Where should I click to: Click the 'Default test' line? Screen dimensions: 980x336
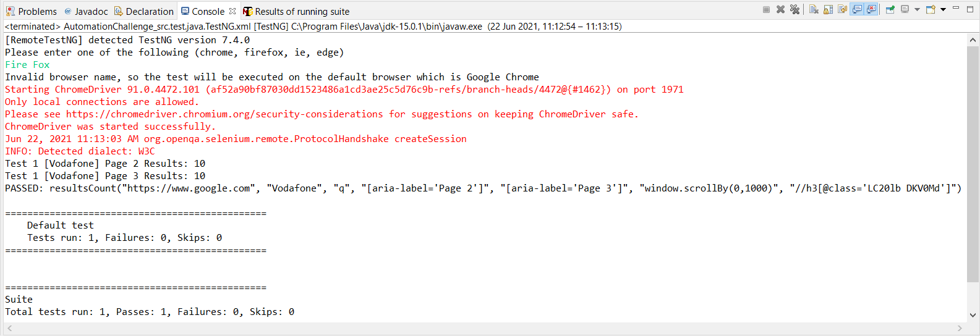pyautogui.click(x=60, y=225)
